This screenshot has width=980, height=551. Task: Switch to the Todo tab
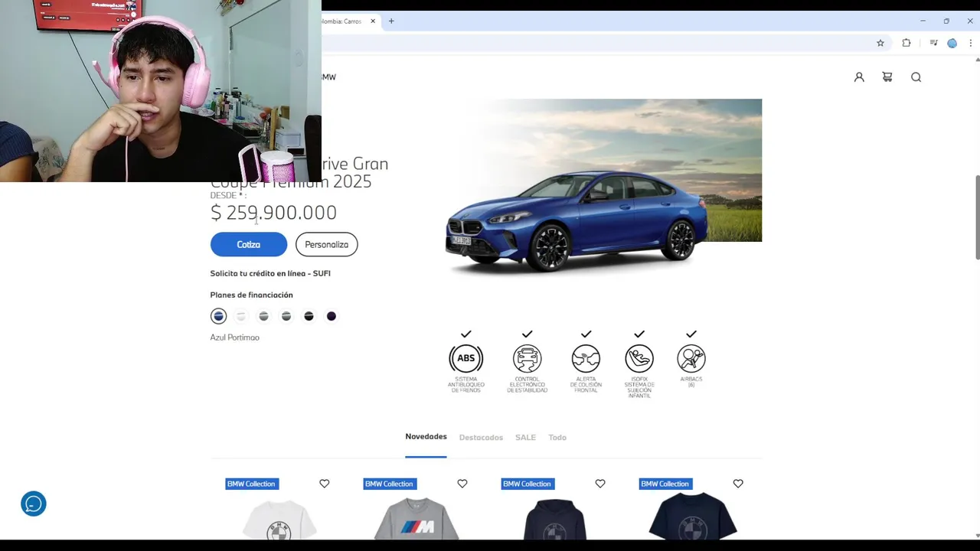[x=557, y=438]
